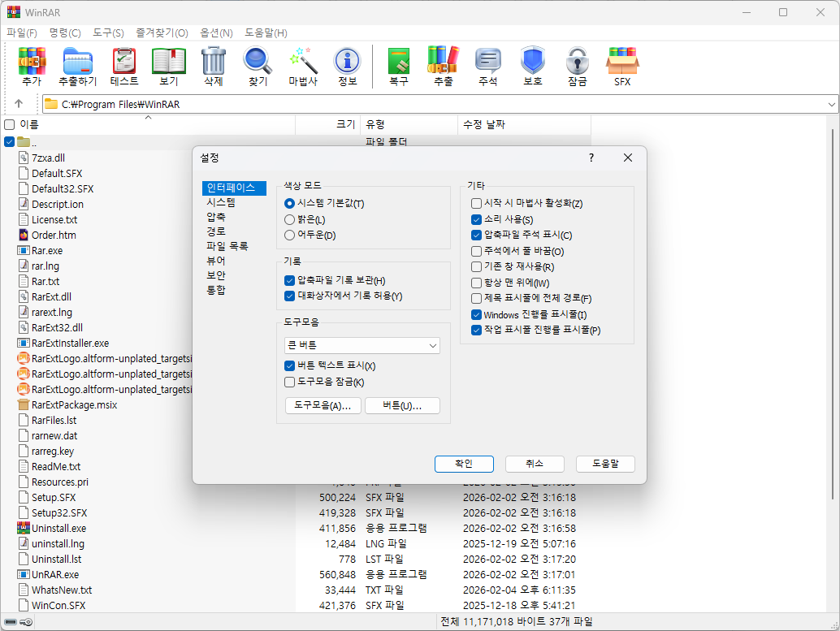Open the 옵션(N) menu
Image resolution: width=840 pixels, height=631 pixels.
tap(216, 33)
